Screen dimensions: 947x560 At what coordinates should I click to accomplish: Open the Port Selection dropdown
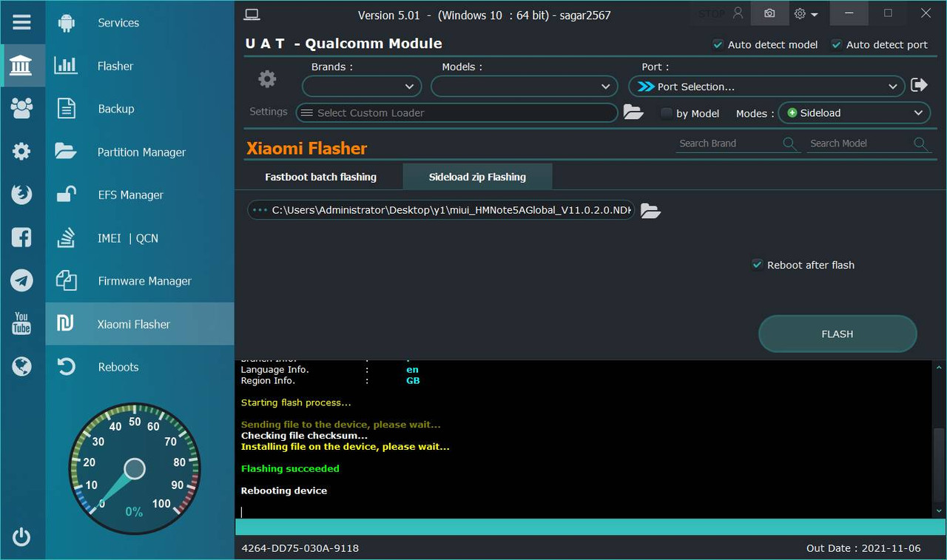coord(767,86)
